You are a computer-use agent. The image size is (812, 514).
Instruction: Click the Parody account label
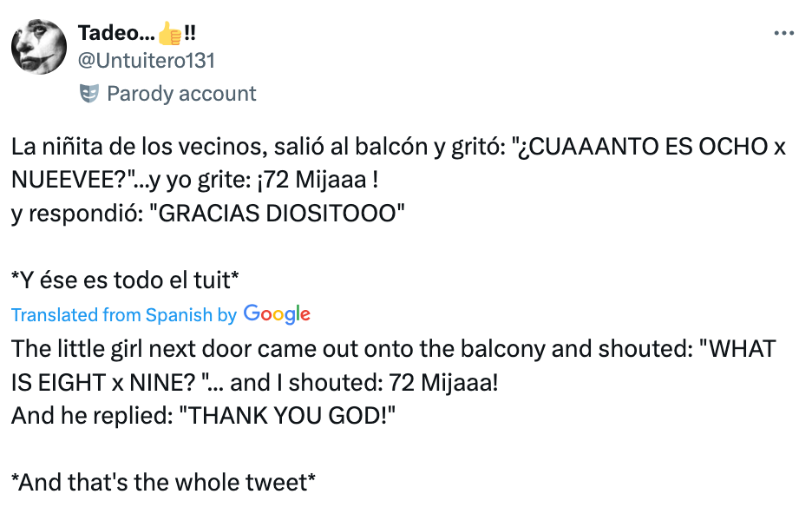coord(181,93)
